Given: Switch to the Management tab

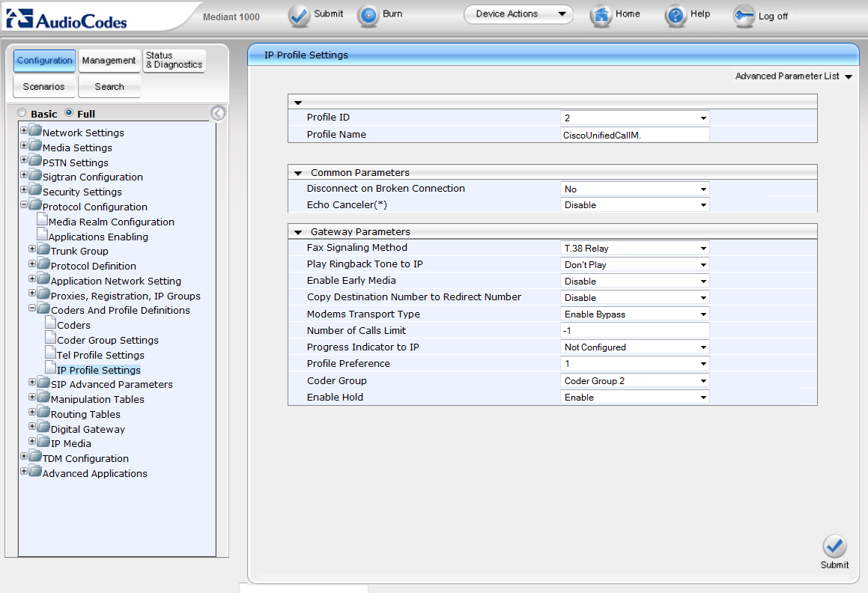Looking at the screenshot, I should point(109,61).
